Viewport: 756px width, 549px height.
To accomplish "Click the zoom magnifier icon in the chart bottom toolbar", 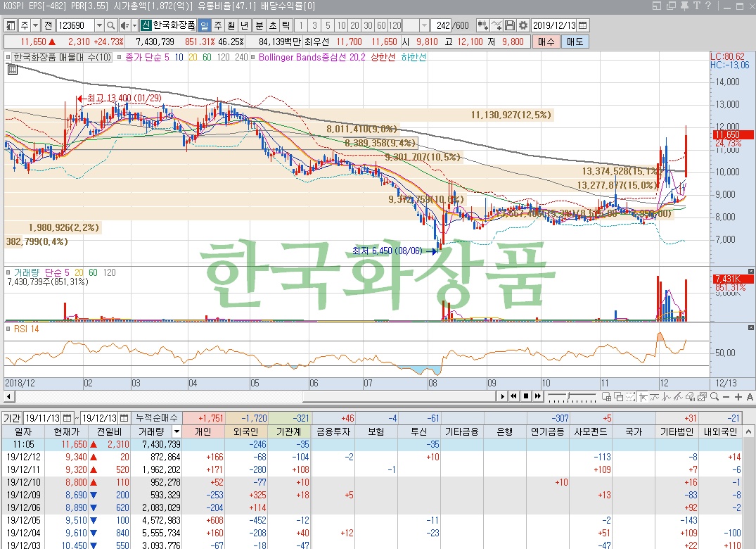I will 714,396.
